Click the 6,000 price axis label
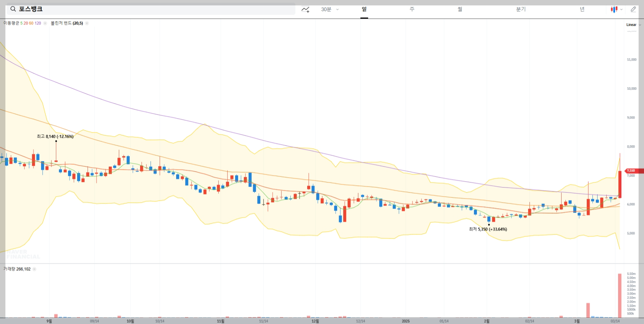This screenshot has height=324, width=644. (x=631, y=204)
